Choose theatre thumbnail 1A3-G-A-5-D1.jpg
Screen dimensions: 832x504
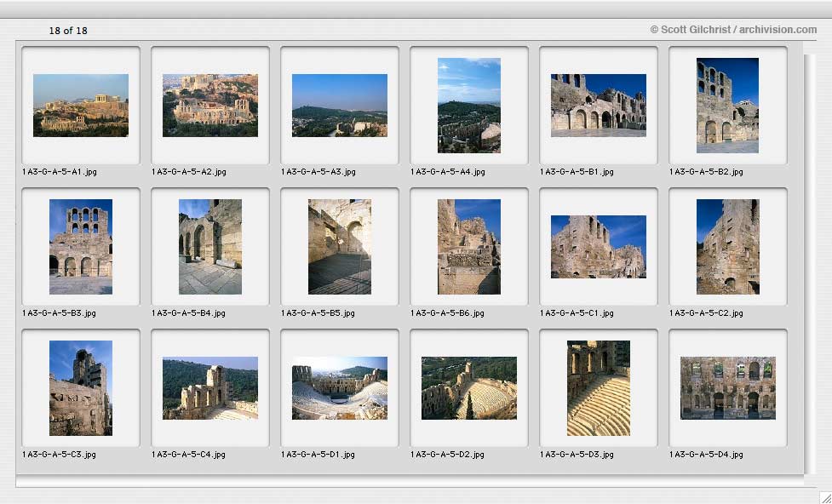pyautogui.click(x=340, y=388)
